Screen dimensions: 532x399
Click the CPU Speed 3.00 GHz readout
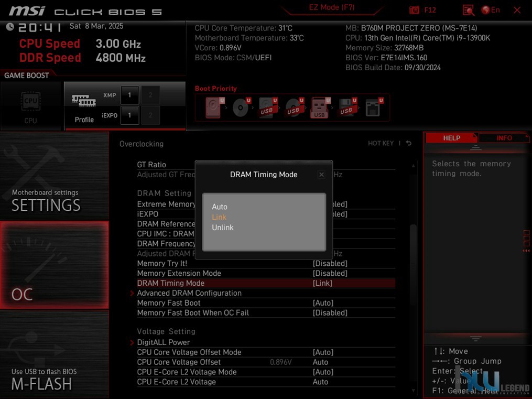[80, 44]
